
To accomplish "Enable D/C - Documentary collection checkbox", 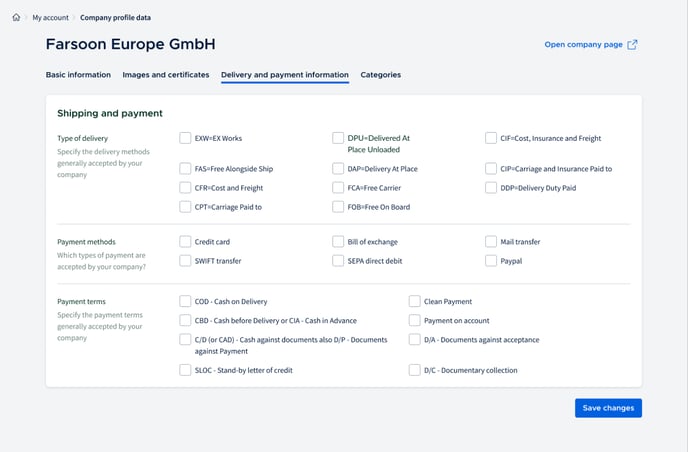I will [415, 370].
